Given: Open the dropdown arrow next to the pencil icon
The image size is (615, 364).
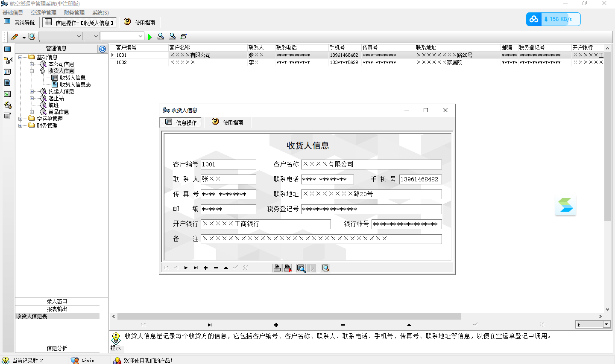Looking at the screenshot, I should click(24, 37).
